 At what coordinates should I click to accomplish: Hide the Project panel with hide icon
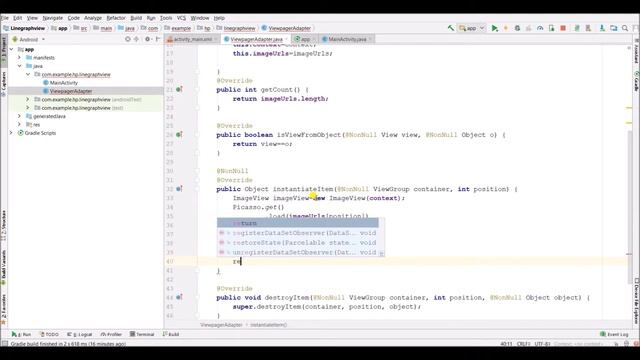(x=158, y=39)
